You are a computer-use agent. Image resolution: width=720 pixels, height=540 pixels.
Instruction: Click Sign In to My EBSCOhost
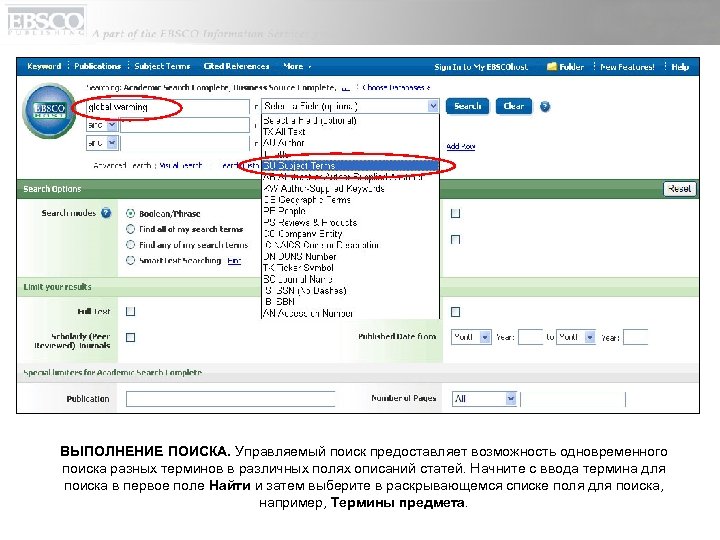[x=481, y=67]
